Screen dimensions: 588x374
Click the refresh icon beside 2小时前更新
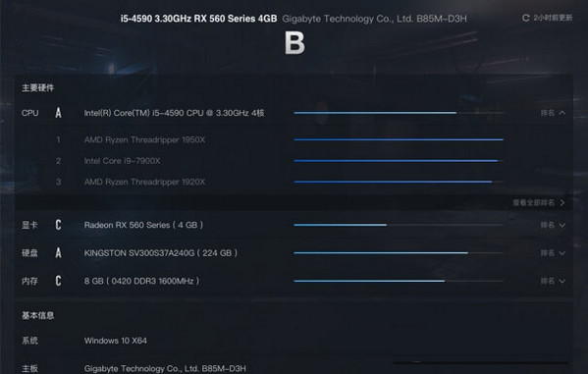click(526, 18)
